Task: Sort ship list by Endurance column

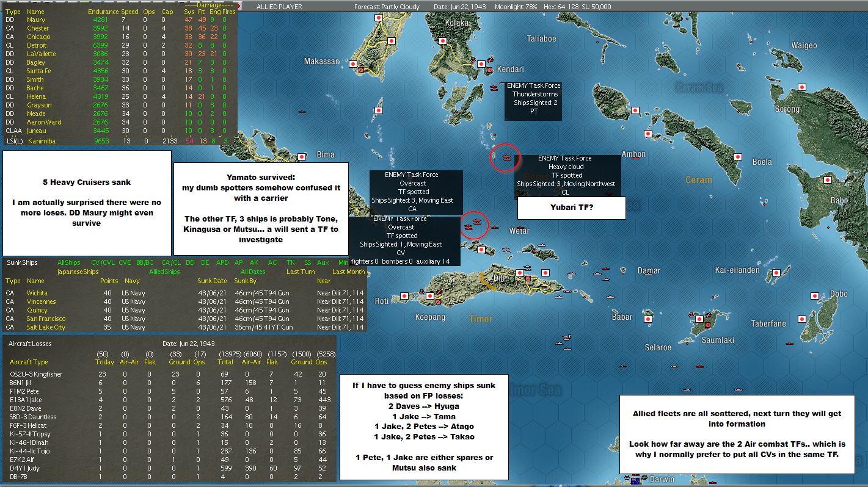Action: tap(103, 12)
